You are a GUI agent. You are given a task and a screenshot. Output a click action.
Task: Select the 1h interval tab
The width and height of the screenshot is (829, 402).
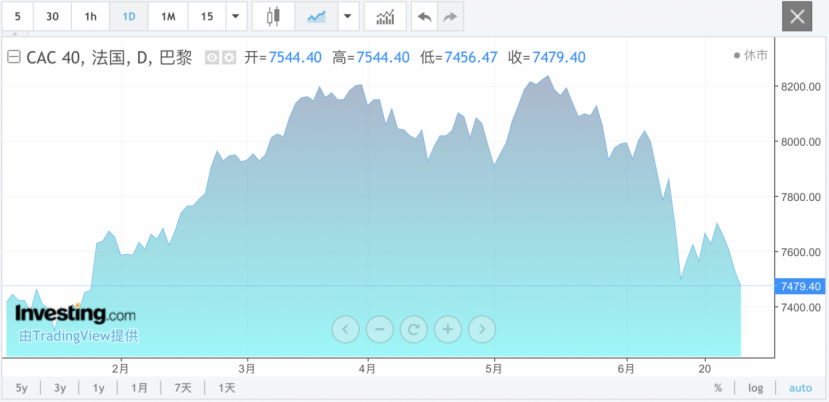pyautogui.click(x=91, y=17)
